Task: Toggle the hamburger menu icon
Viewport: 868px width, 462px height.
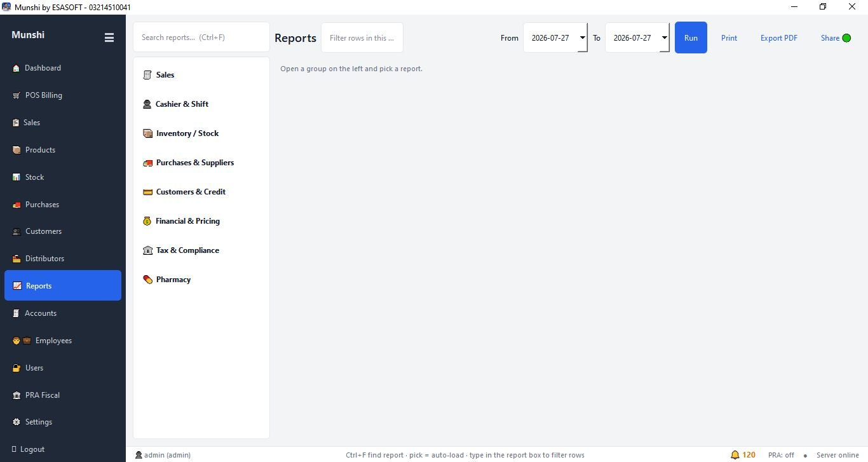Action: (109, 37)
